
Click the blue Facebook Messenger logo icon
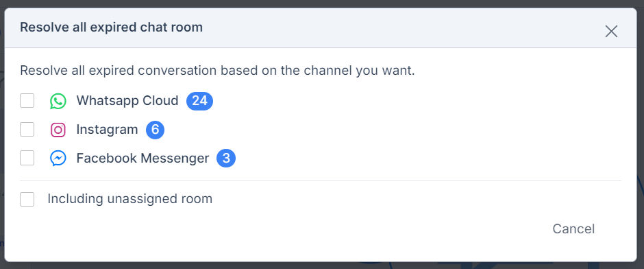[x=58, y=159]
